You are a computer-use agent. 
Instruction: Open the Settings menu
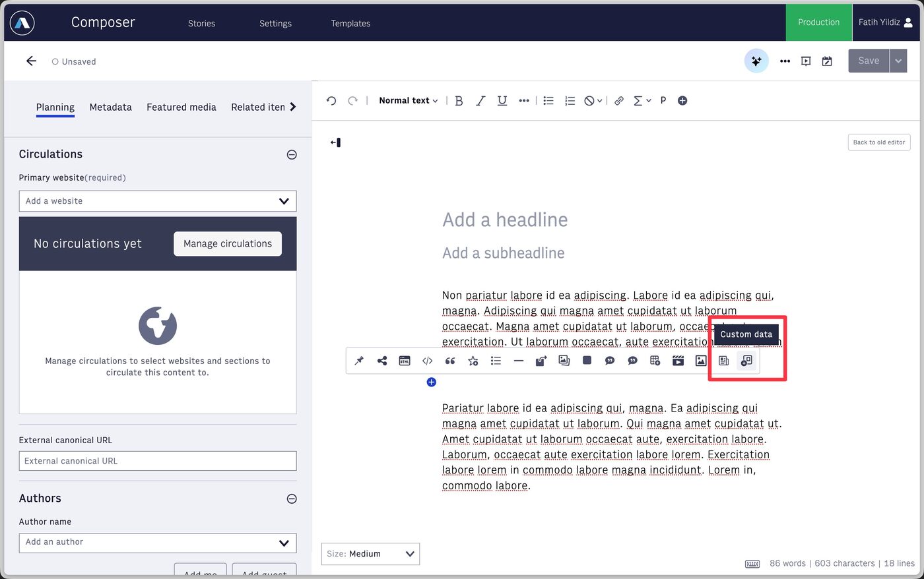pos(275,23)
